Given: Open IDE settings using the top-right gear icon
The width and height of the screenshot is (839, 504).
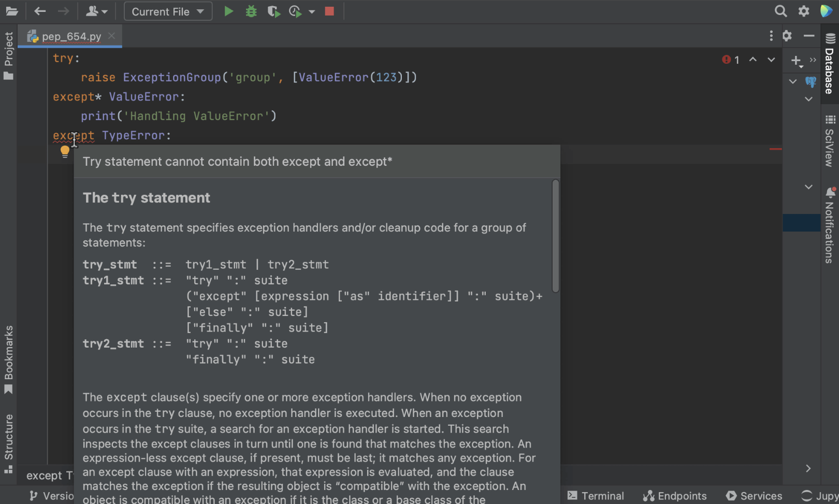Looking at the screenshot, I should pos(804,11).
